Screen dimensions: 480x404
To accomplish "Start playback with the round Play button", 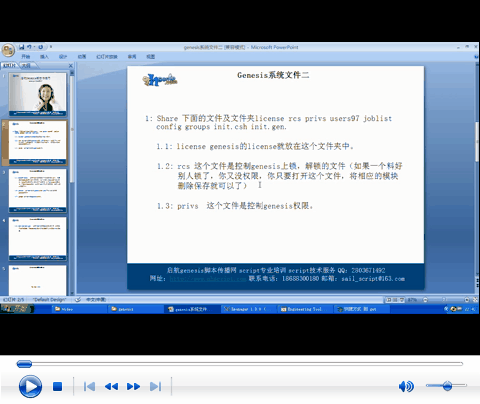I will coord(30,387).
